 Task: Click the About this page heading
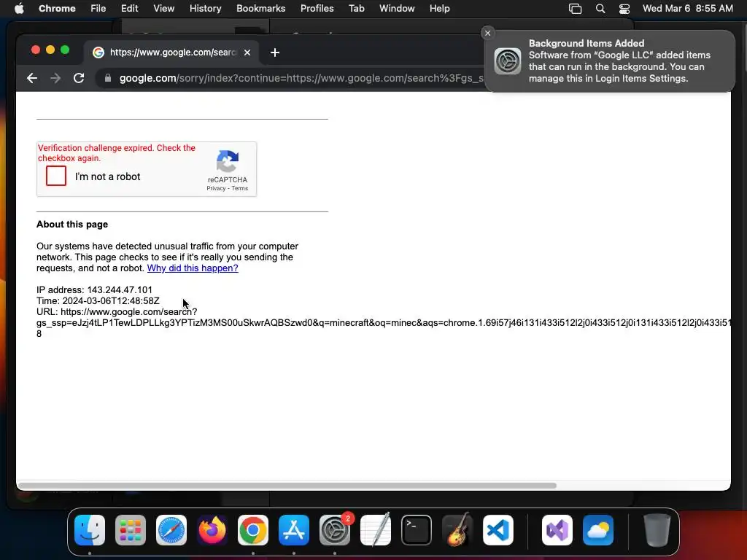[x=72, y=225]
